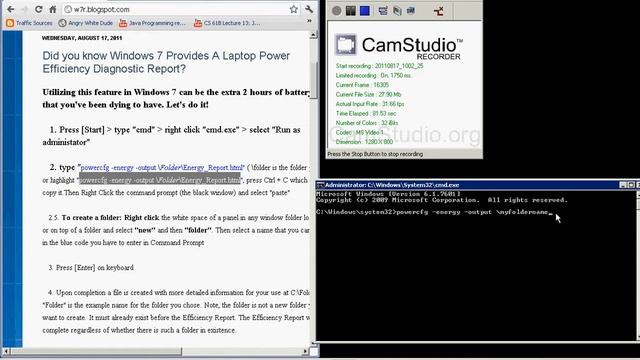Image resolution: width=640 pixels, height=360 pixels.
Task: Click horizontal scrollbar left arrow
Action: click(6, 351)
